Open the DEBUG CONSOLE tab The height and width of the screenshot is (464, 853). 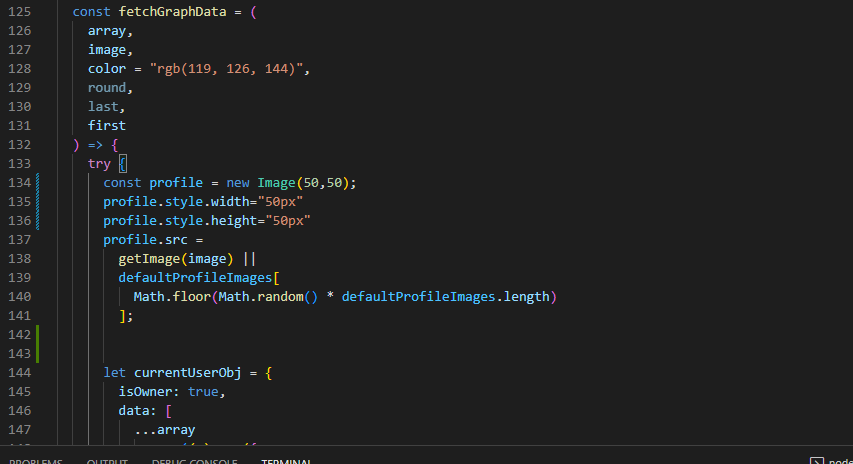click(x=195, y=461)
